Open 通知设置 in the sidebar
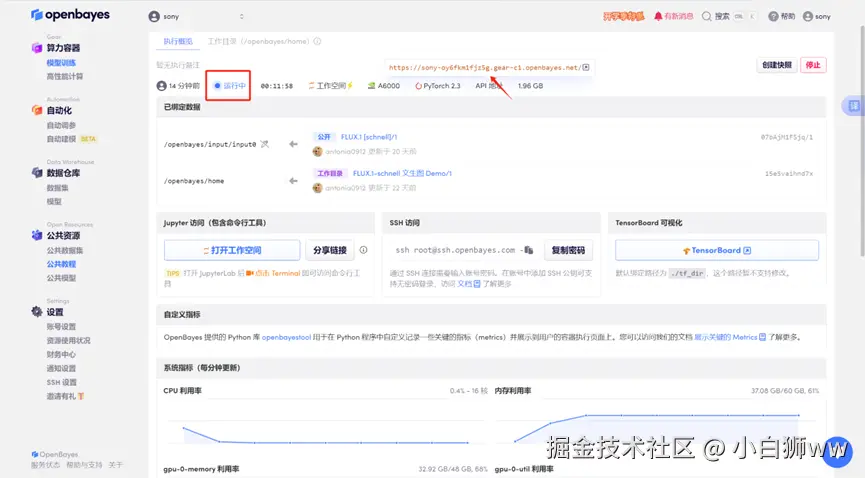The image size is (865, 478). click(61, 368)
